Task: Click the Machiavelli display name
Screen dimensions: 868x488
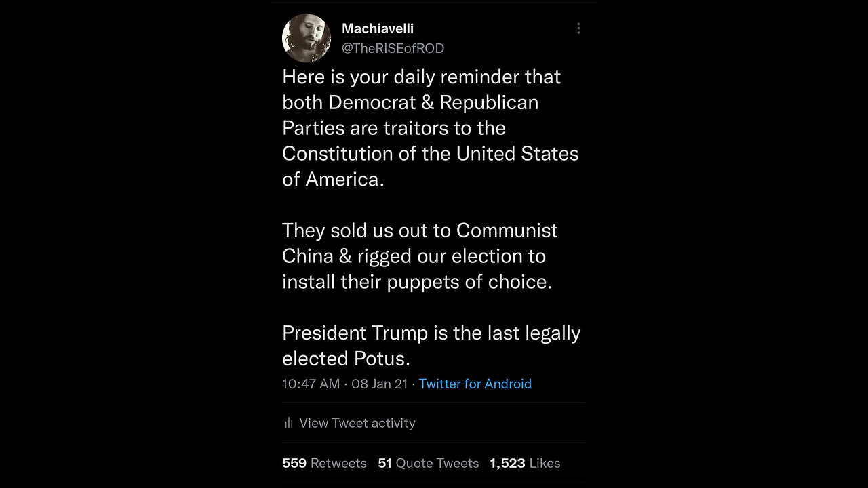Action: 378,28
